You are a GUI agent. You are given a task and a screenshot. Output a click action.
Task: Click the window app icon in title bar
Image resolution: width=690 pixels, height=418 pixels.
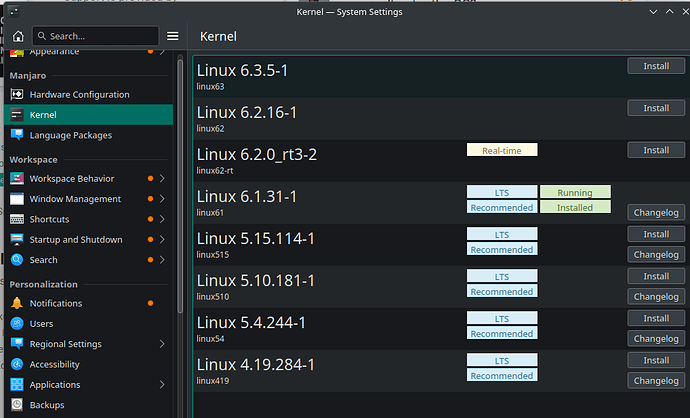point(14,11)
